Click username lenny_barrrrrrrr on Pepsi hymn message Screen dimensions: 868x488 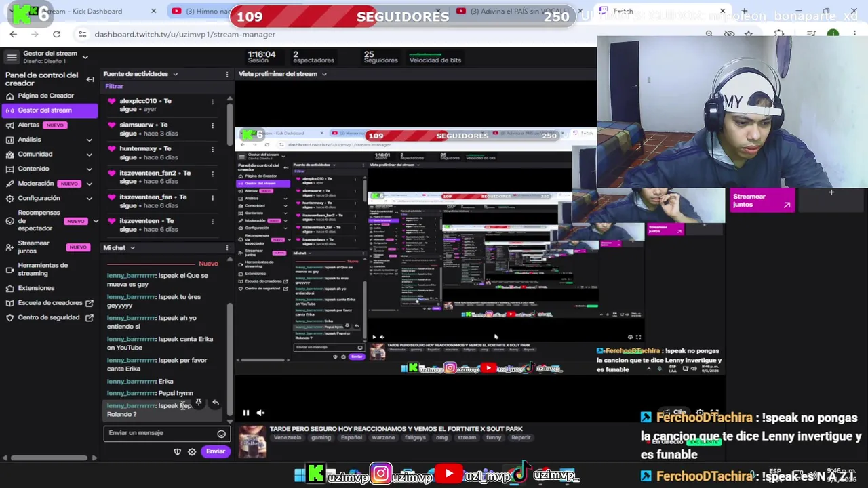(x=131, y=393)
